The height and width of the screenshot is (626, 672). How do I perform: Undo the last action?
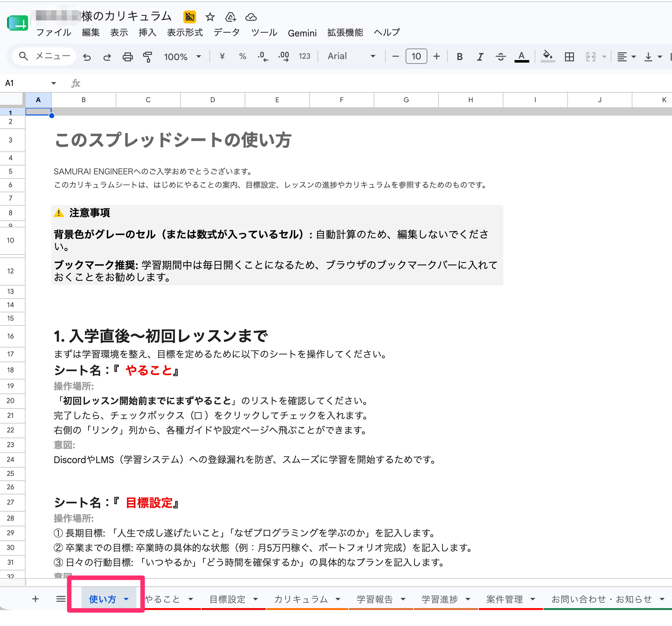pos(87,57)
